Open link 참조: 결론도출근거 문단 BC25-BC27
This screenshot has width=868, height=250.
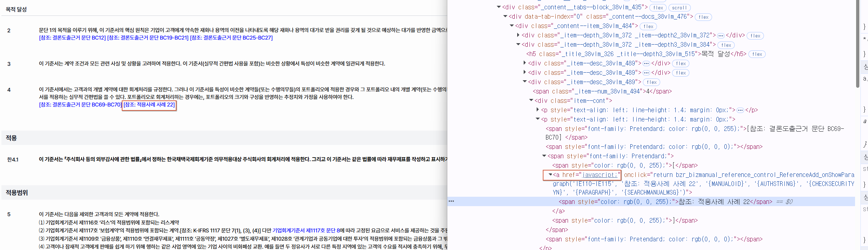(x=231, y=38)
